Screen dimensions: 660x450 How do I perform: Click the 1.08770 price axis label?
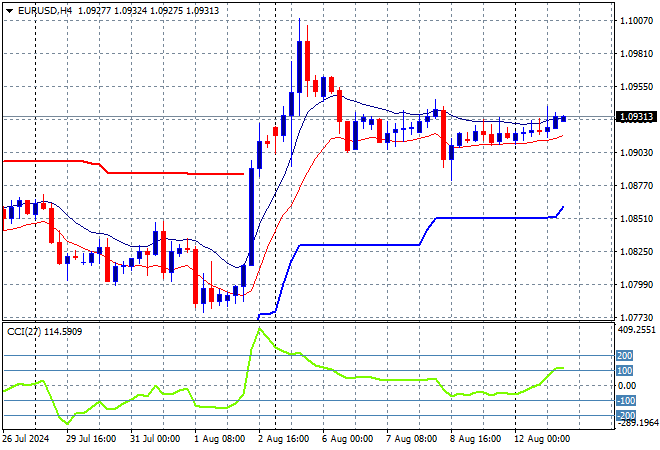click(x=637, y=185)
